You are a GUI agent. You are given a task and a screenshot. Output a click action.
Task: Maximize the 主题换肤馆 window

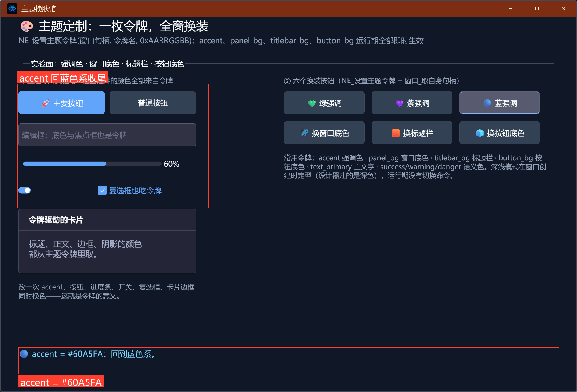[x=537, y=9]
